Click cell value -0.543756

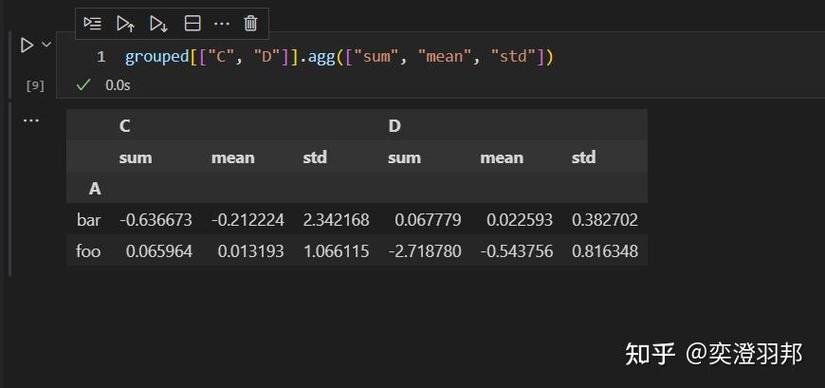tap(517, 252)
